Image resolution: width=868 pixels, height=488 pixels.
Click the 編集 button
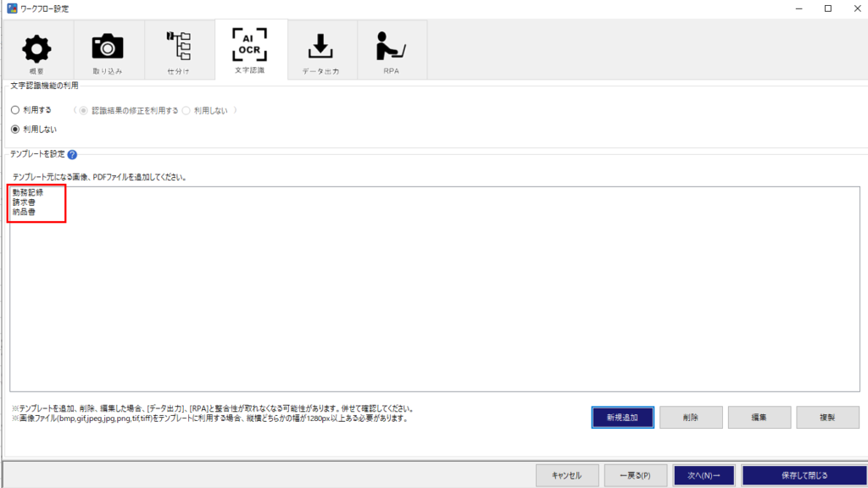pyautogui.click(x=759, y=417)
